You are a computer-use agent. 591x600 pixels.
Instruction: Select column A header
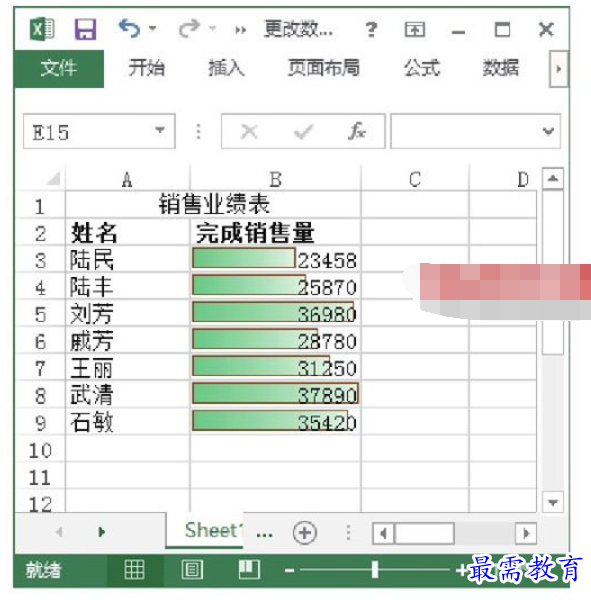click(x=127, y=179)
